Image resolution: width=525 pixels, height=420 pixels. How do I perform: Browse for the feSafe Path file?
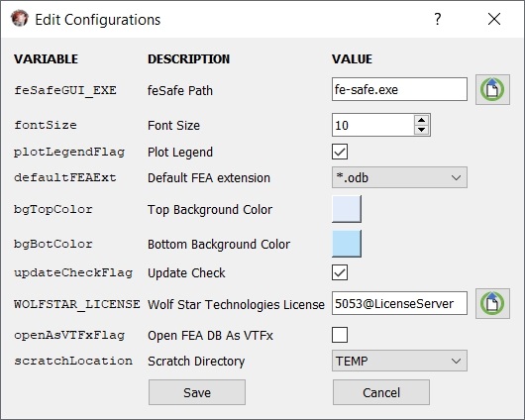(x=492, y=89)
